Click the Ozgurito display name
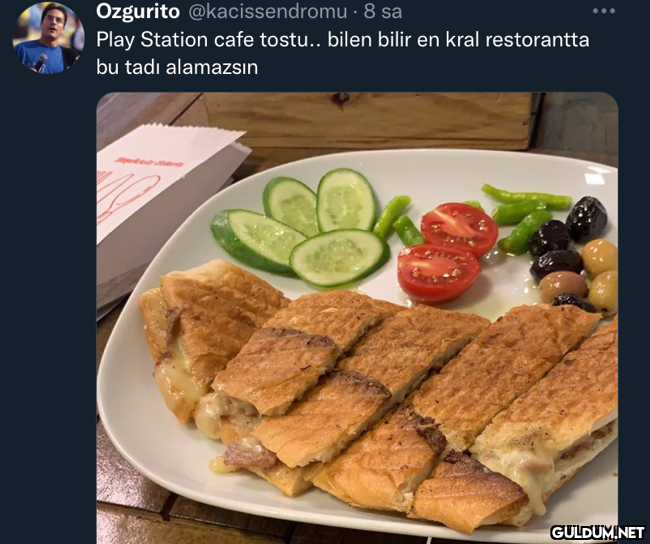Viewport: 650px width, 544px height. (x=138, y=12)
